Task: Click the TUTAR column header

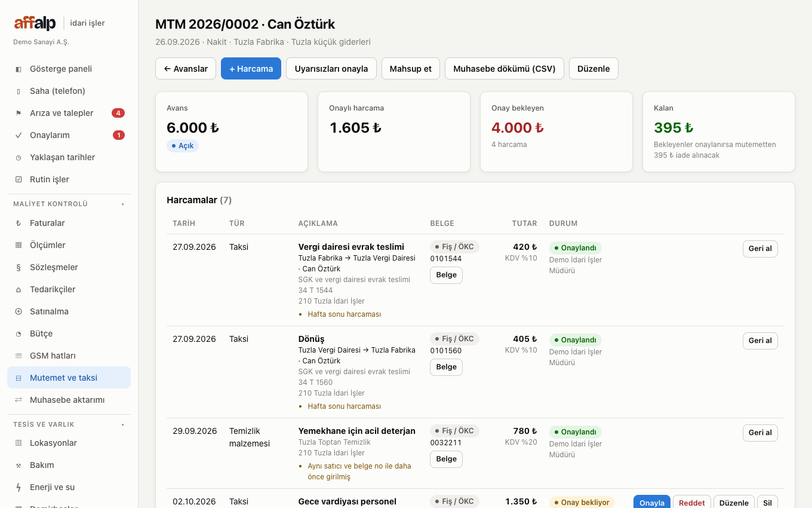Action: click(x=524, y=224)
